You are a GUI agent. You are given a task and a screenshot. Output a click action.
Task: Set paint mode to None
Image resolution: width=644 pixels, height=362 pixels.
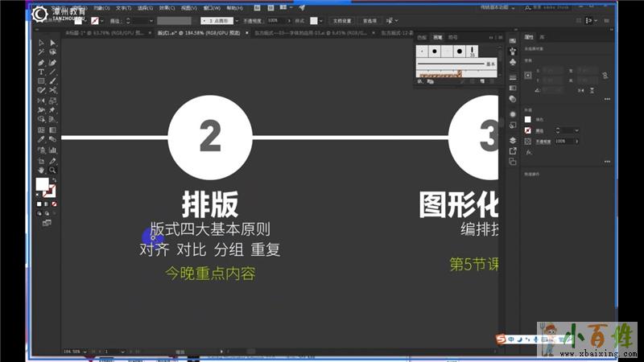point(55,204)
